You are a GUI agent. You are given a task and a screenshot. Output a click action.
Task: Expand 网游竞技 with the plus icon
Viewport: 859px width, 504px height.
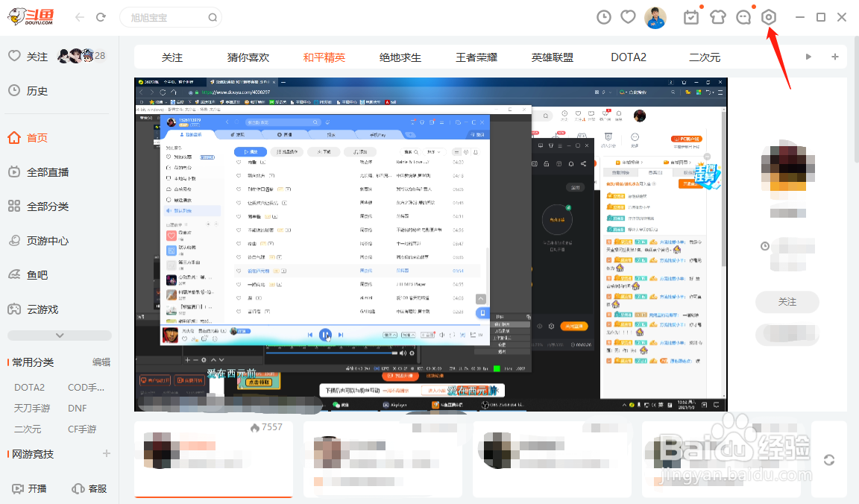coord(107,453)
